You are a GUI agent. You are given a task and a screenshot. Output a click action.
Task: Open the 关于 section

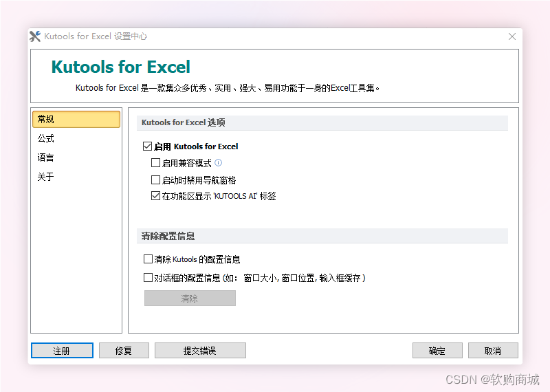45,177
